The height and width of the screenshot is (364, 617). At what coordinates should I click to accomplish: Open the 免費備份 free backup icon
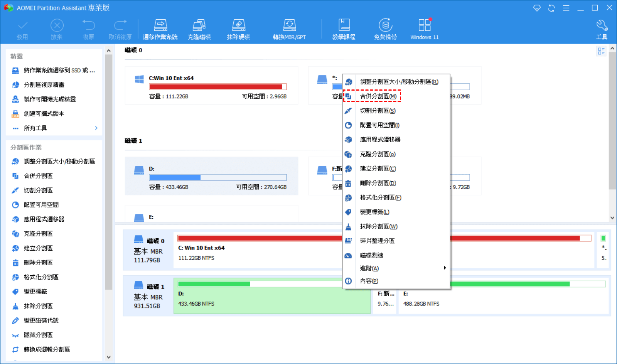[x=385, y=29]
